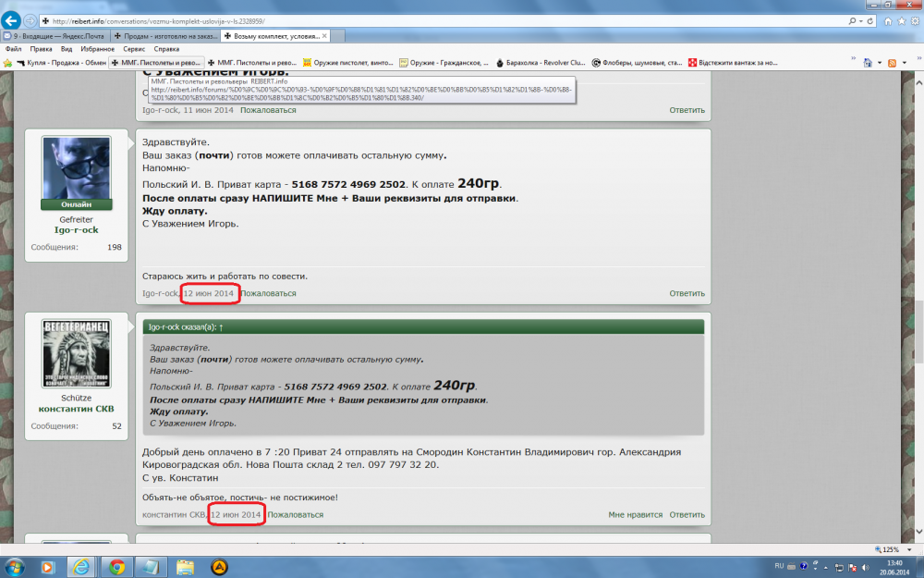
Task: Open 'Флоберы, шумовые, ста...' bookmark
Action: [637, 63]
